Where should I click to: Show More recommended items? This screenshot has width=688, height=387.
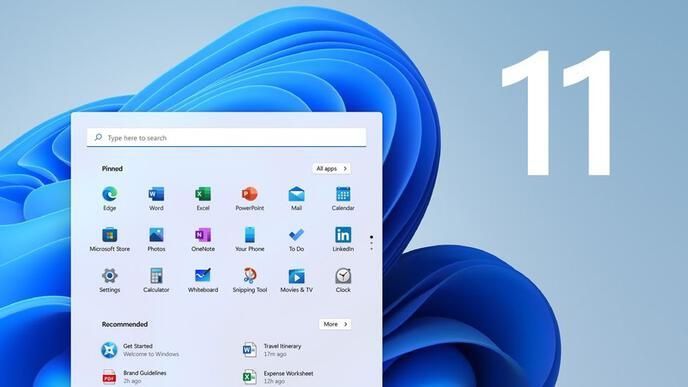pos(335,324)
